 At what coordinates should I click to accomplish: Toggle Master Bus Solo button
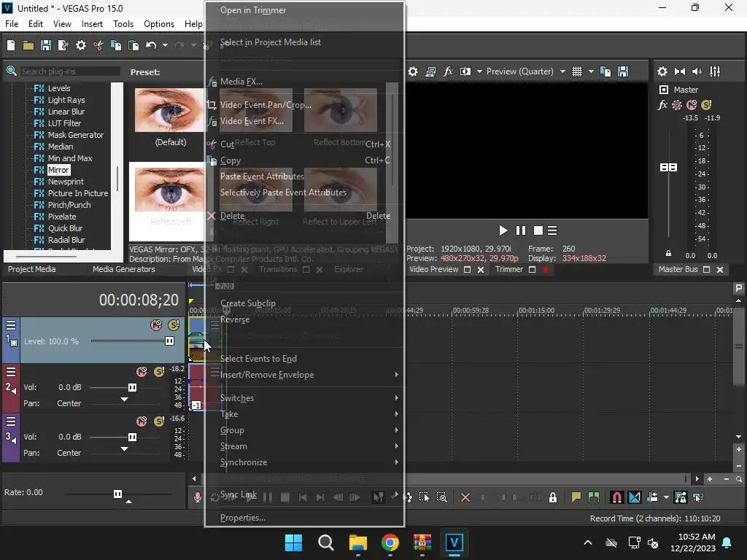[x=706, y=105]
